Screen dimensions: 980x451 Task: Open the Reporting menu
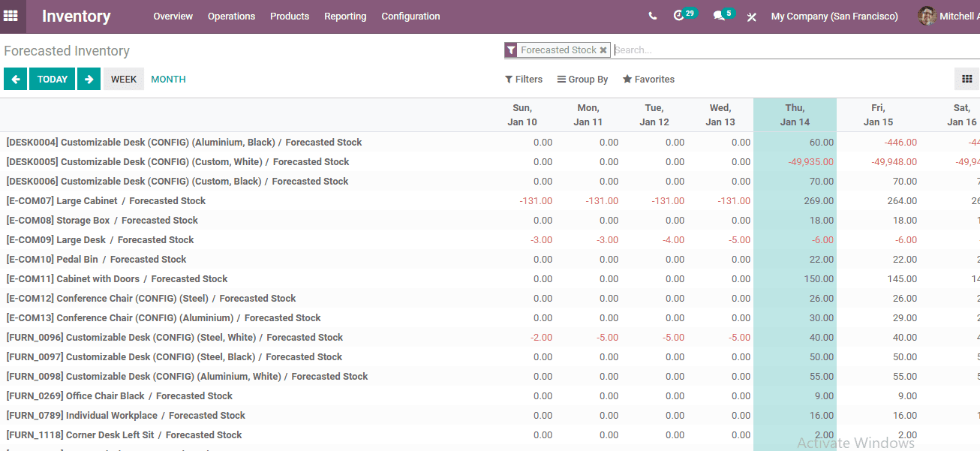pos(345,17)
